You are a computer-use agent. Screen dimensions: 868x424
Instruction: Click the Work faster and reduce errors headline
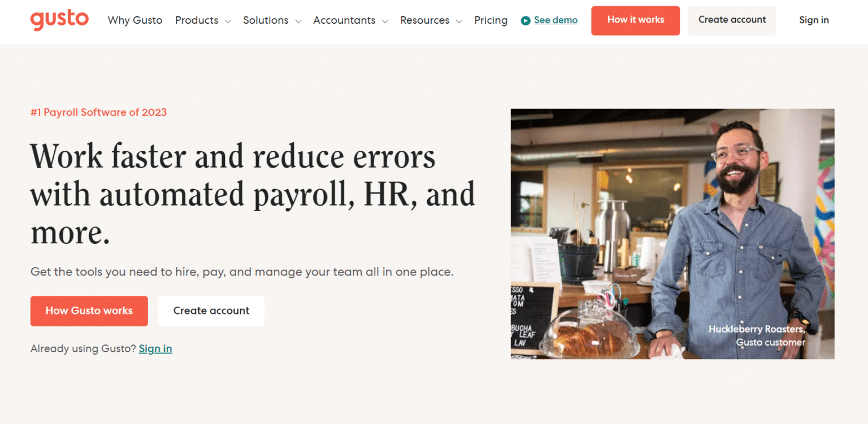(253, 194)
